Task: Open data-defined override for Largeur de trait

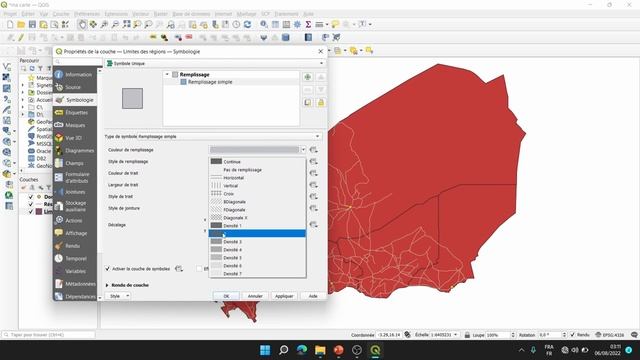Action: click(313, 185)
